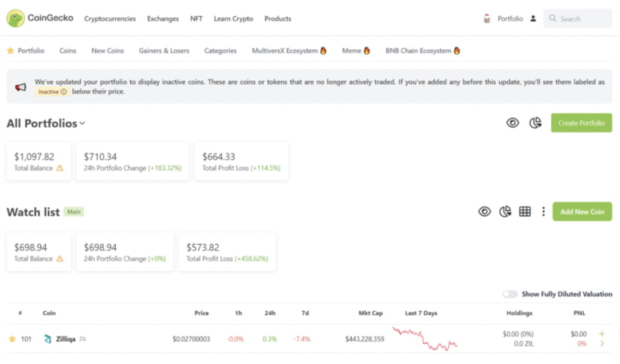Expand Zilliqa row details chevron
This screenshot has width=620, height=364.
[602, 344]
